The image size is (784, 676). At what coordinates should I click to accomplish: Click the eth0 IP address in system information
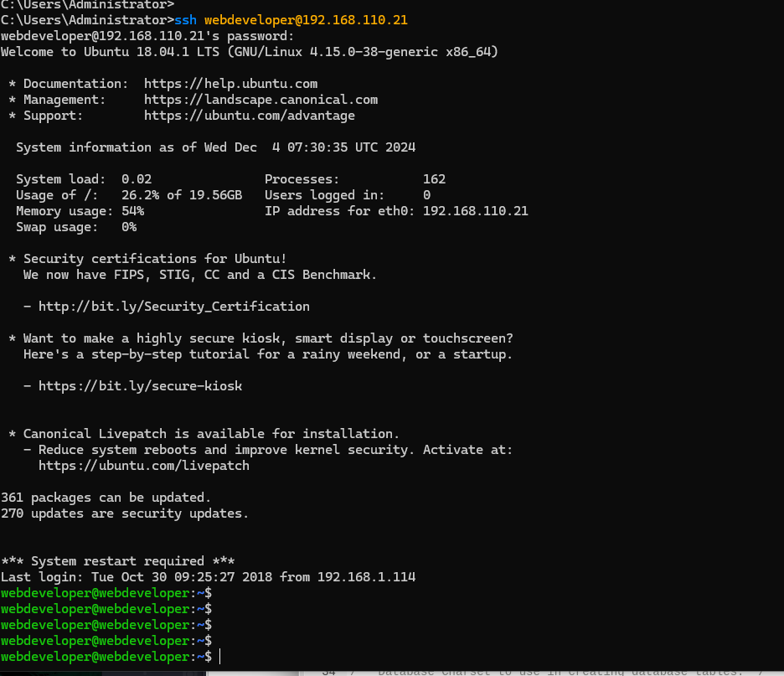(x=475, y=211)
